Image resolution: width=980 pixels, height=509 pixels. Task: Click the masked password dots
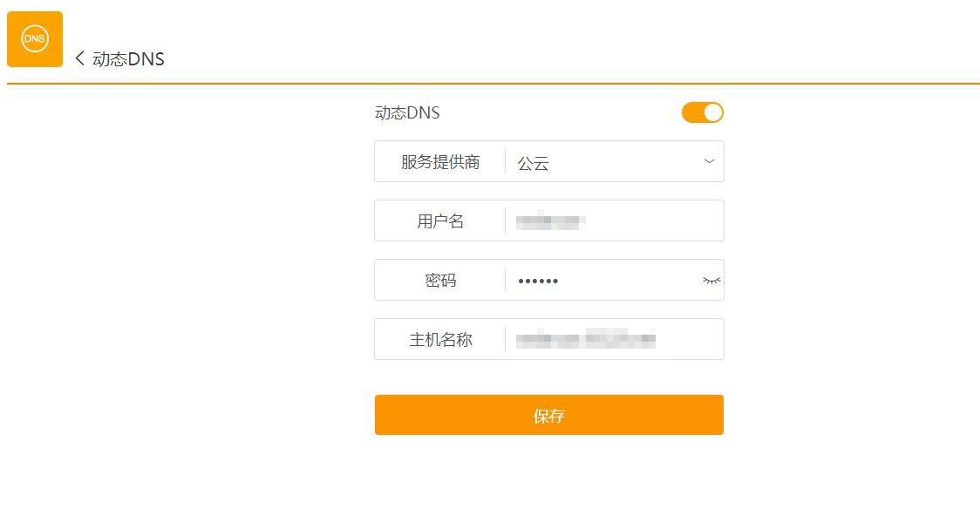click(538, 281)
